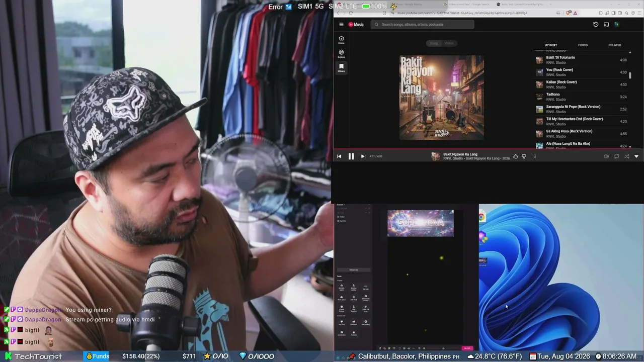Viewport: 644px width, 362px height.
Task: Open the Play Together tool
Action: point(354,308)
